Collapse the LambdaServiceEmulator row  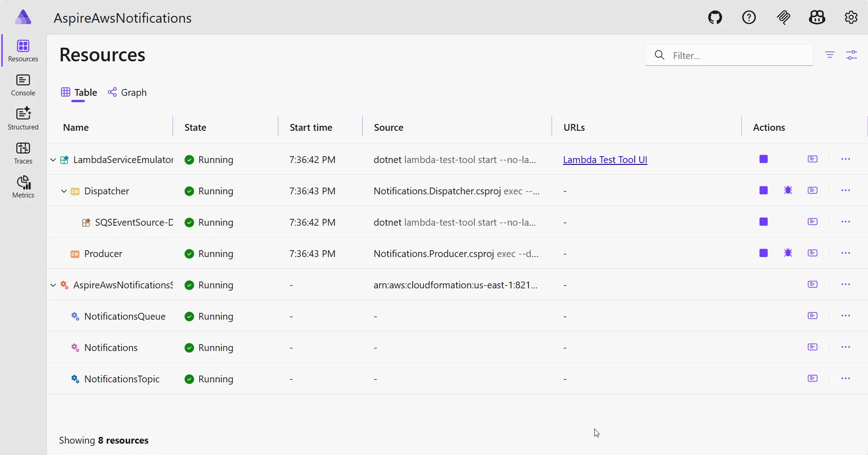(53, 160)
